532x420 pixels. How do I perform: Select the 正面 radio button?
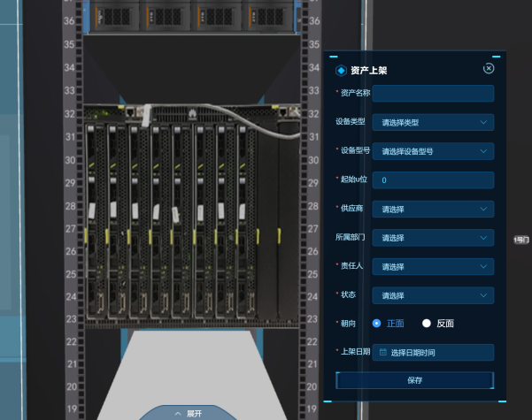coord(377,324)
